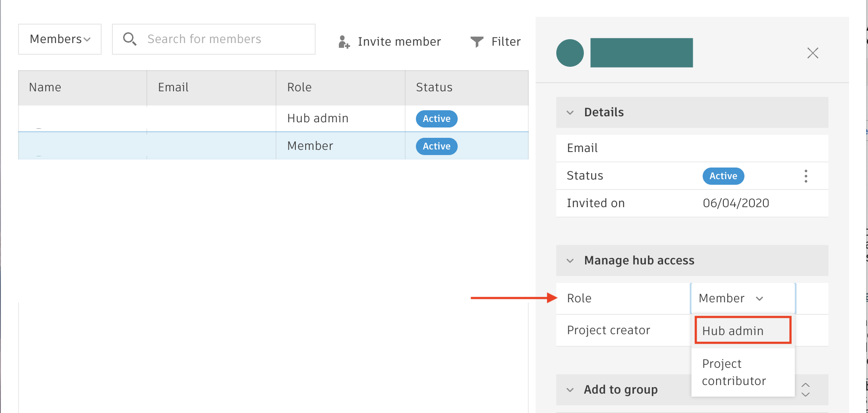Click the Invite member icon
Image resolution: width=868 pixels, height=413 pixels.
coord(343,42)
